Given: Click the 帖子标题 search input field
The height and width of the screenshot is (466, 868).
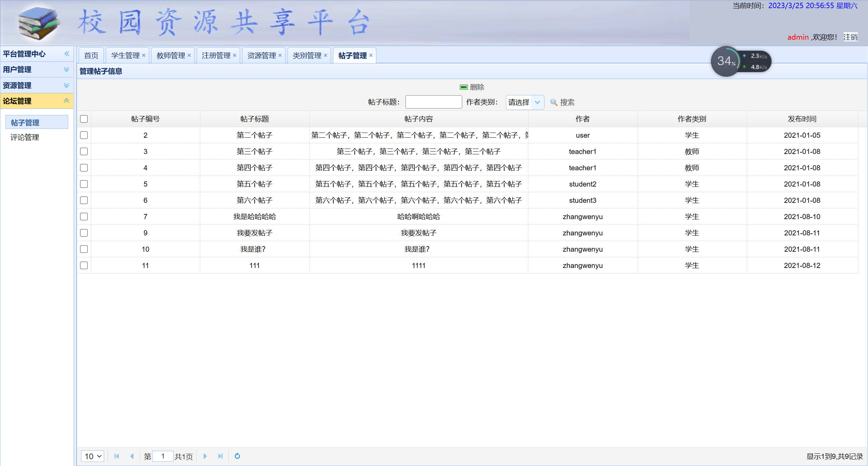Looking at the screenshot, I should (x=433, y=102).
